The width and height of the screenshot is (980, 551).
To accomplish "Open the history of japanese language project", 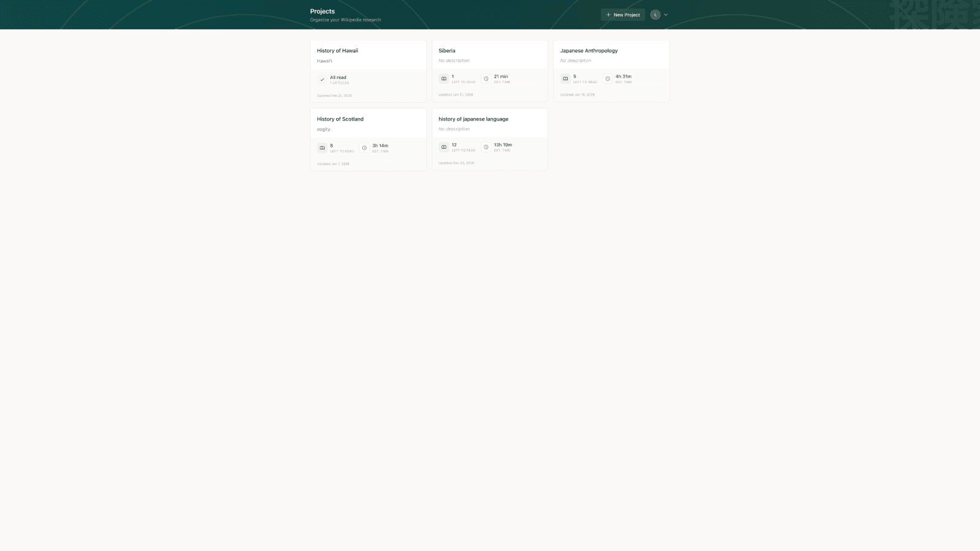I will (x=490, y=140).
